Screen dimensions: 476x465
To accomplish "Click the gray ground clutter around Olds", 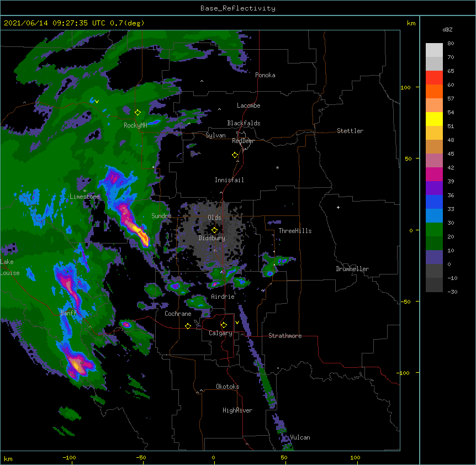I will (x=213, y=235).
